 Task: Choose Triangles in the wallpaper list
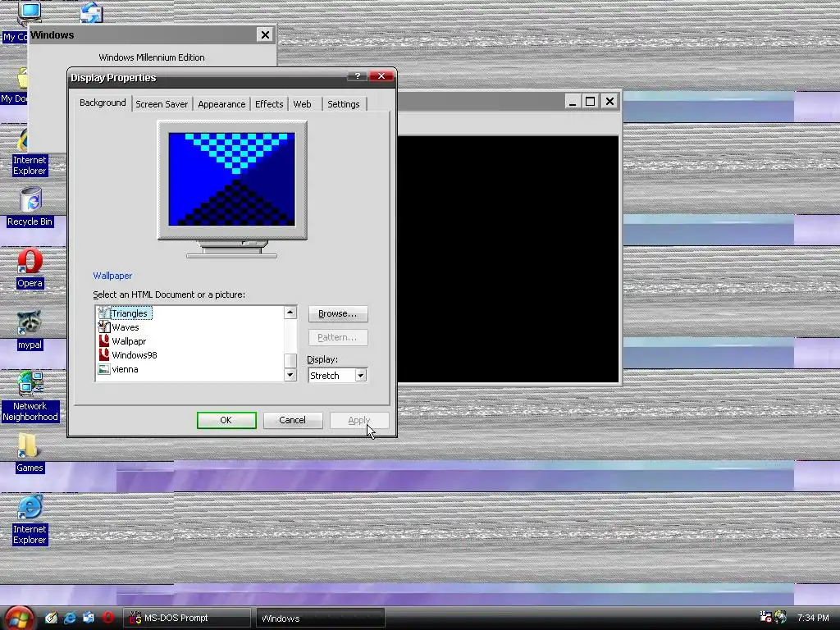tap(130, 313)
